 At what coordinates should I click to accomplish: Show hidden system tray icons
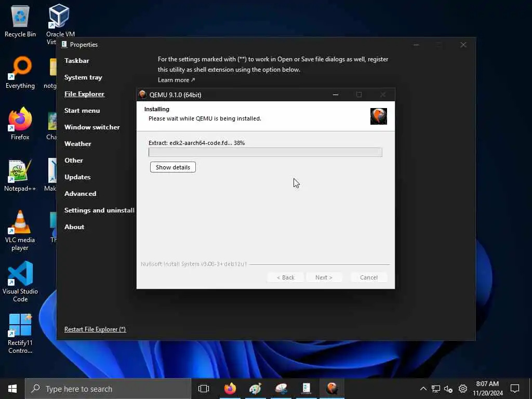tap(423, 389)
